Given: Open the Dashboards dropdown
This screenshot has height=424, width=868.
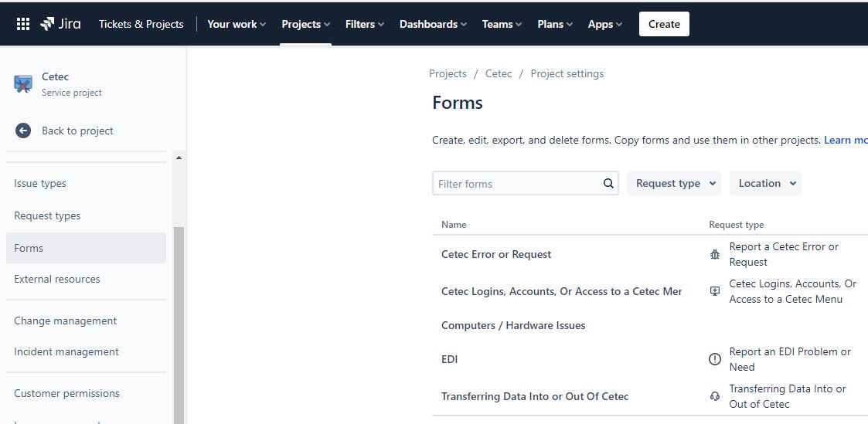Looking at the screenshot, I should 433,24.
